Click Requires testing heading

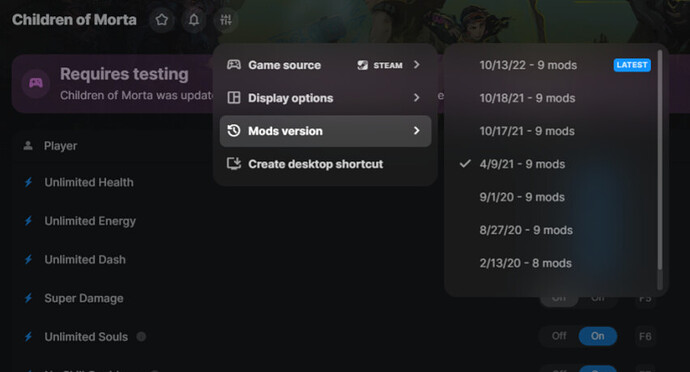coord(124,74)
